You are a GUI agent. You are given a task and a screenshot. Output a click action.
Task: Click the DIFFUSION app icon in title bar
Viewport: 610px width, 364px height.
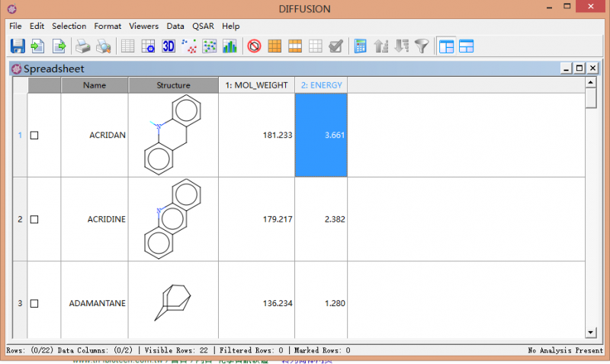pyautogui.click(x=12, y=8)
